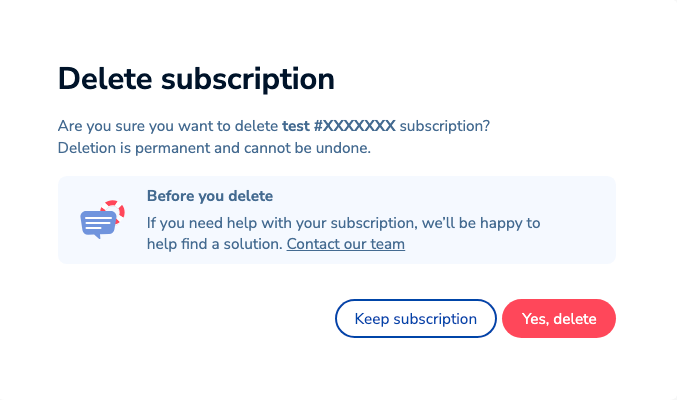This screenshot has width=677, height=400.
Task: Click the blue chat bubble help icon
Action: point(97,224)
